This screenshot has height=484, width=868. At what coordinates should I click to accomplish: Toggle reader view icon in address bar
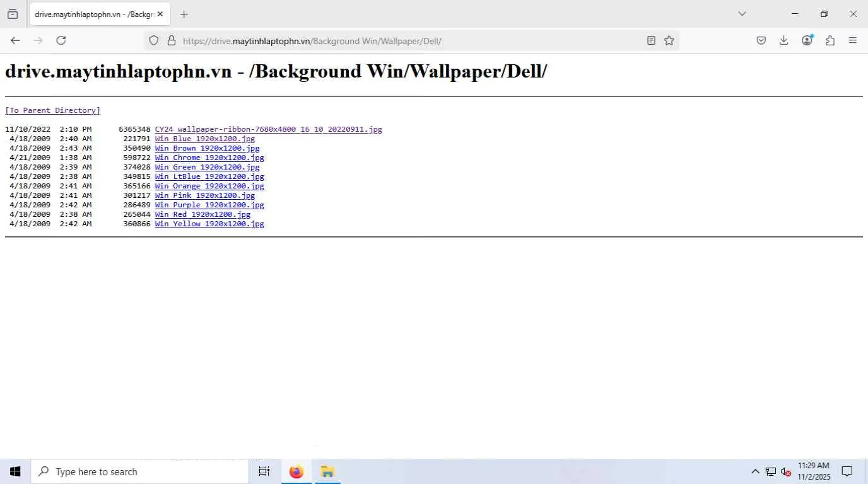point(651,40)
